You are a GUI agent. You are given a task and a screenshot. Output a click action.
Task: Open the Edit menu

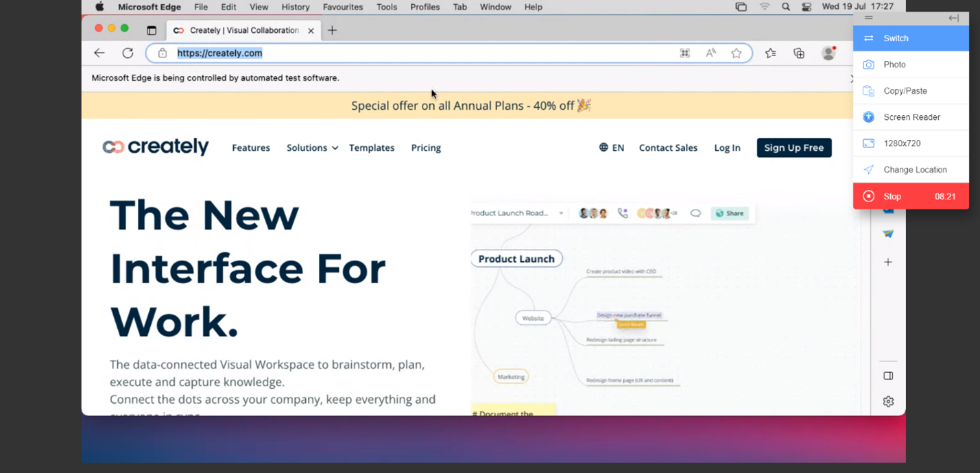[x=228, y=7]
